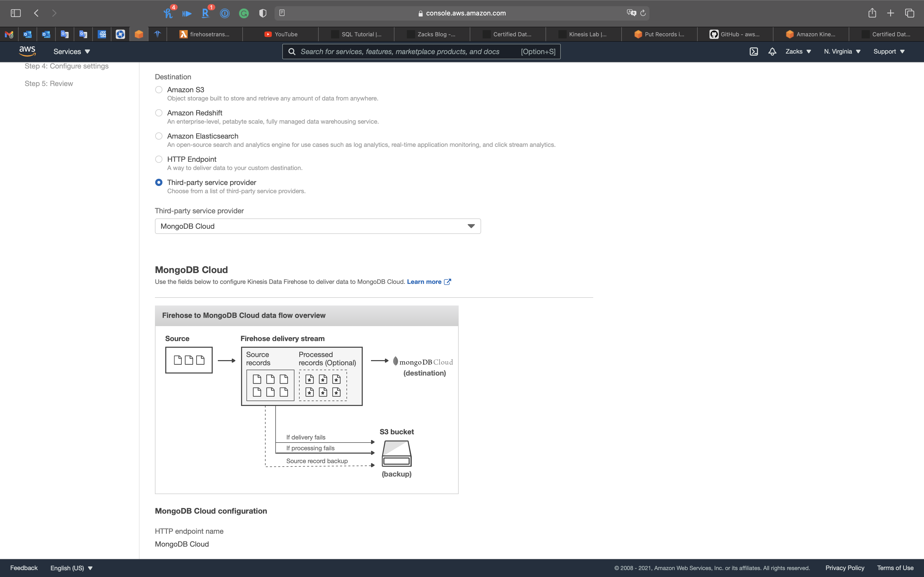Open new browser tab plus icon
Screen dimensions: 924x577
(x=890, y=13)
